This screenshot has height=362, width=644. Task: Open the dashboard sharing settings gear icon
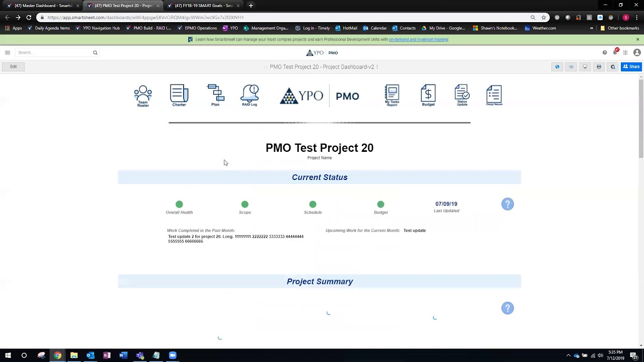613,67
